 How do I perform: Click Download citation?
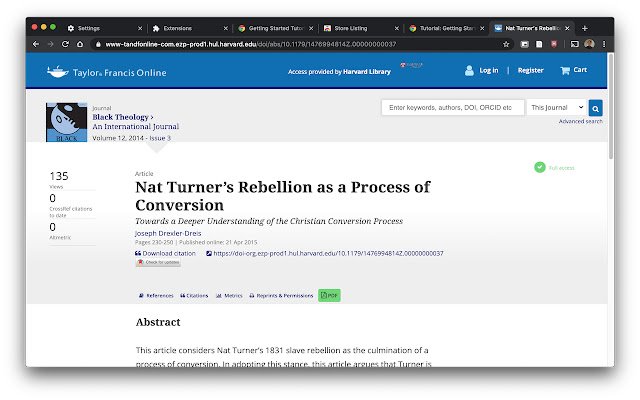pyautogui.click(x=165, y=253)
